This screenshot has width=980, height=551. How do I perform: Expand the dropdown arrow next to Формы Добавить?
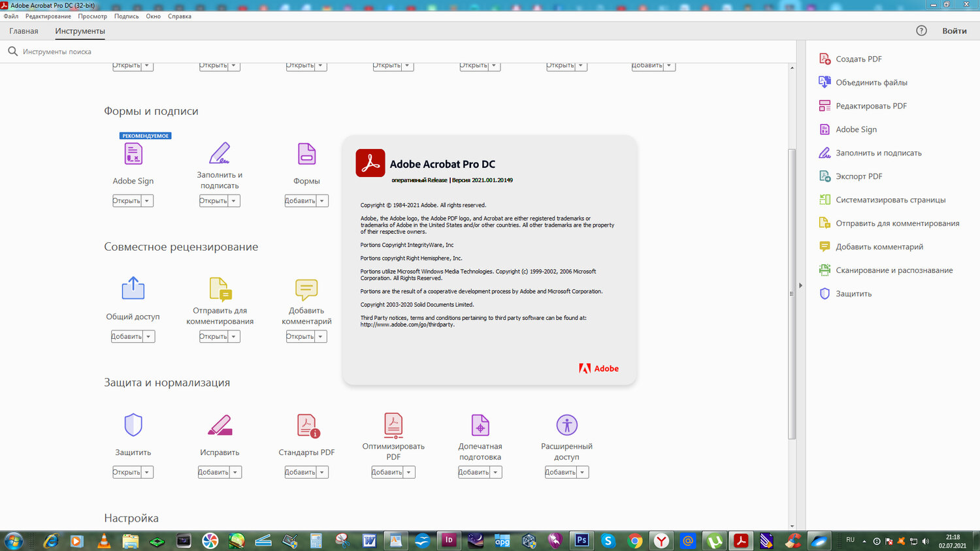pos(322,201)
